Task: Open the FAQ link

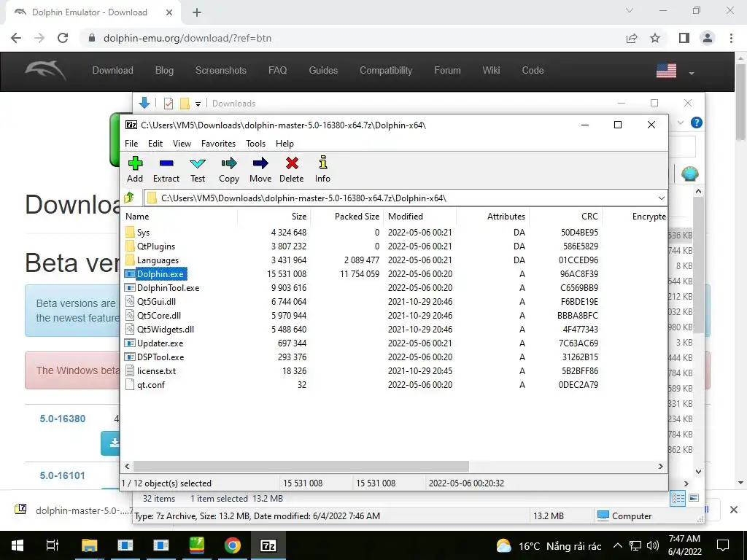Action: pyautogui.click(x=277, y=71)
